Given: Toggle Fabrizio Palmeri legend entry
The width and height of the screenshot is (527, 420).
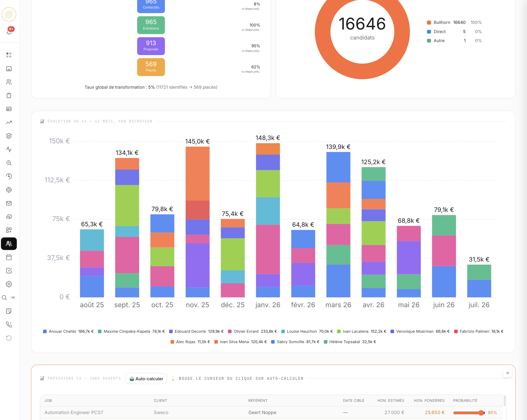Looking at the screenshot, I should [x=479, y=331].
